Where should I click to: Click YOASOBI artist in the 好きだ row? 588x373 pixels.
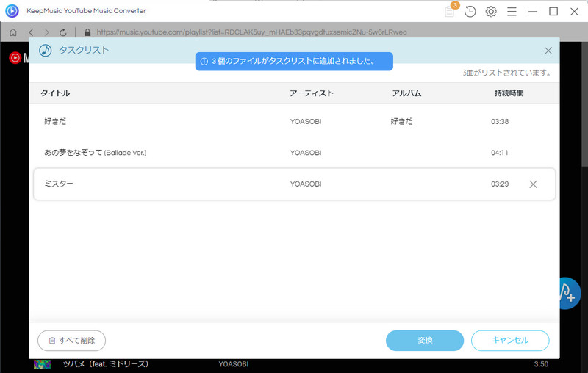pyautogui.click(x=306, y=121)
